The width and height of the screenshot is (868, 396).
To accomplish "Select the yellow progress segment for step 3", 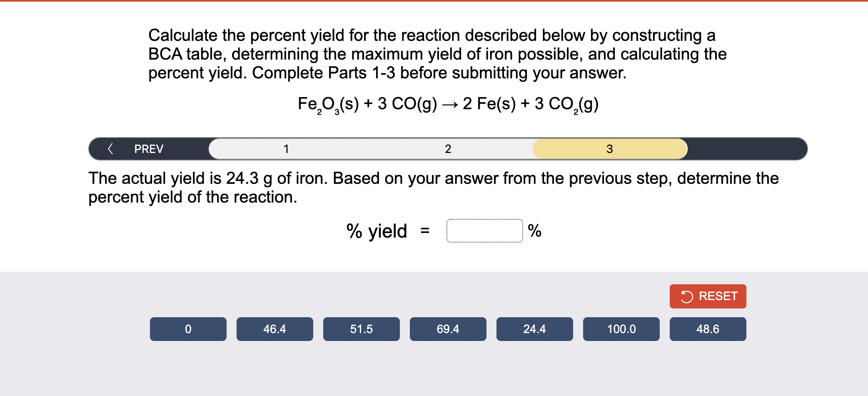I will tap(609, 148).
